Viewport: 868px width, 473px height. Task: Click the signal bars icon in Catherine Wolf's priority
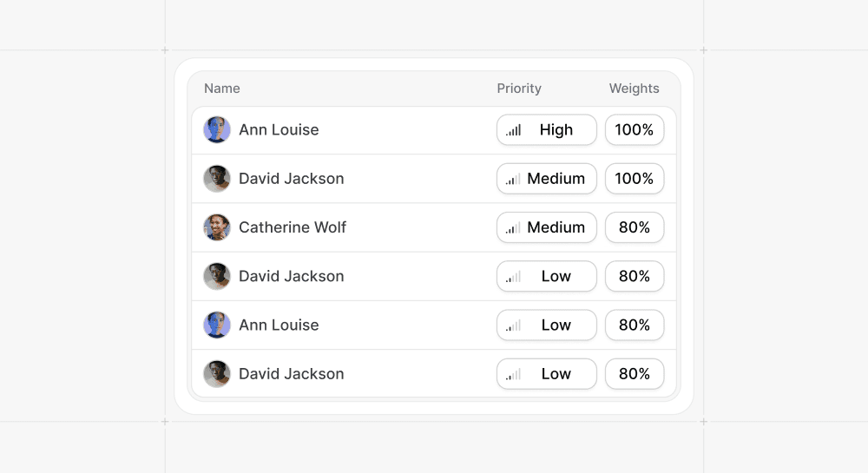[513, 228]
